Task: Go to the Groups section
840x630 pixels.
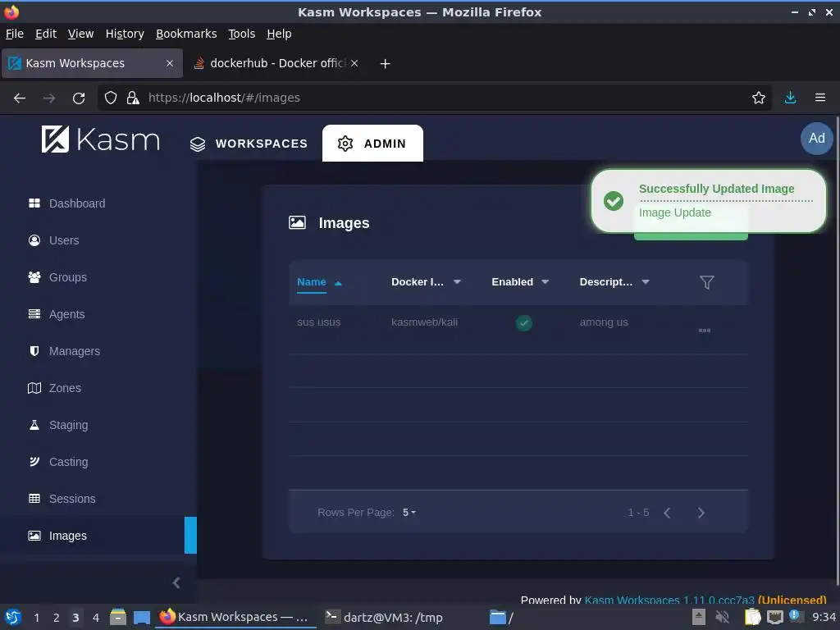Action: click(57, 277)
